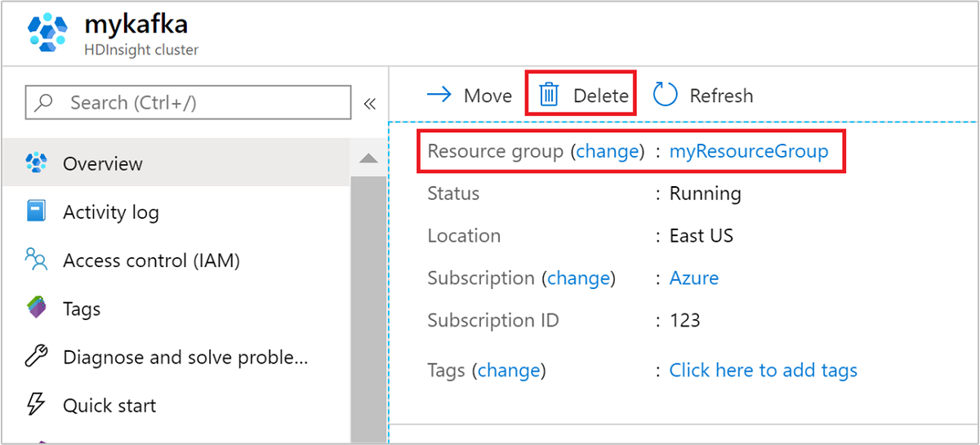The width and height of the screenshot is (980, 445).
Task: Click the Diagnose wrench icon
Action: 37,357
